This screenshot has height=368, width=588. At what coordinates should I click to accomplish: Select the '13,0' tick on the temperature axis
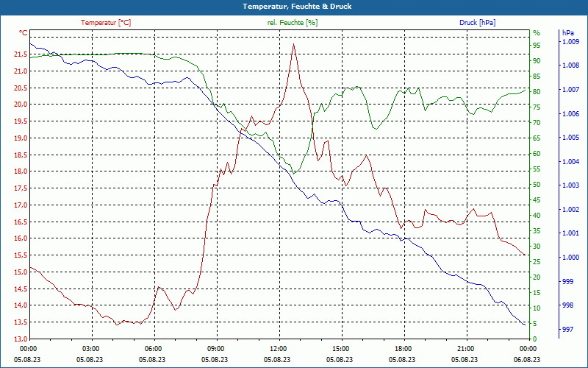[x=21, y=339]
